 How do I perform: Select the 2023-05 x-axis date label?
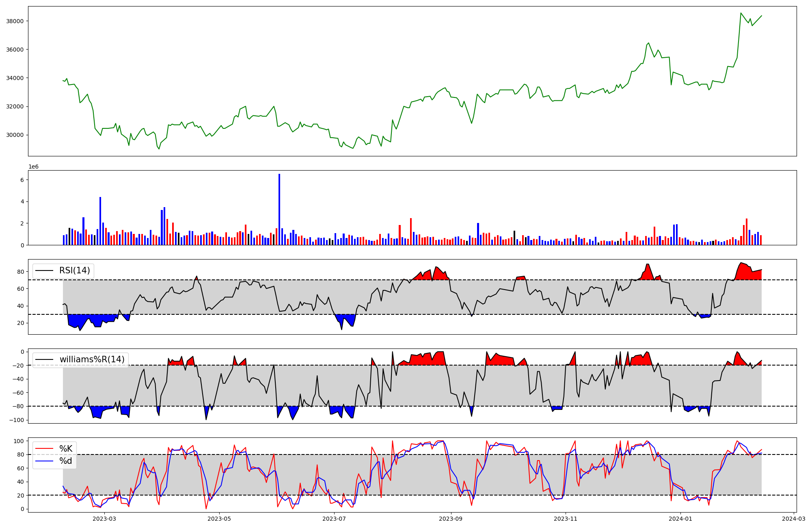pyautogui.click(x=219, y=519)
